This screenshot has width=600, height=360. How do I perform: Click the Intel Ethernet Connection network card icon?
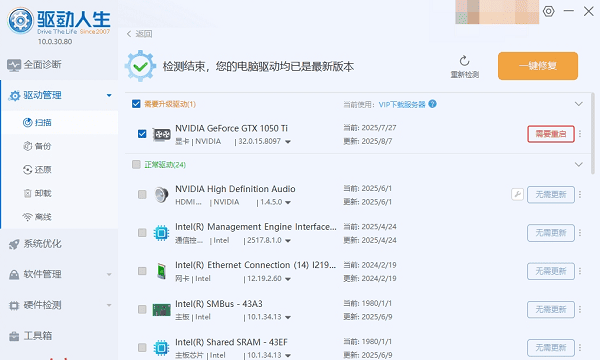pyautogui.click(x=161, y=271)
